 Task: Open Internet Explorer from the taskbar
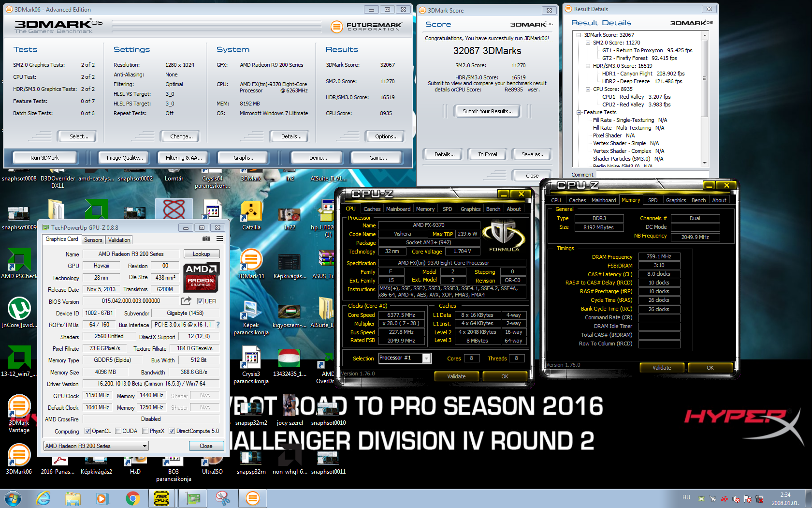point(43,498)
